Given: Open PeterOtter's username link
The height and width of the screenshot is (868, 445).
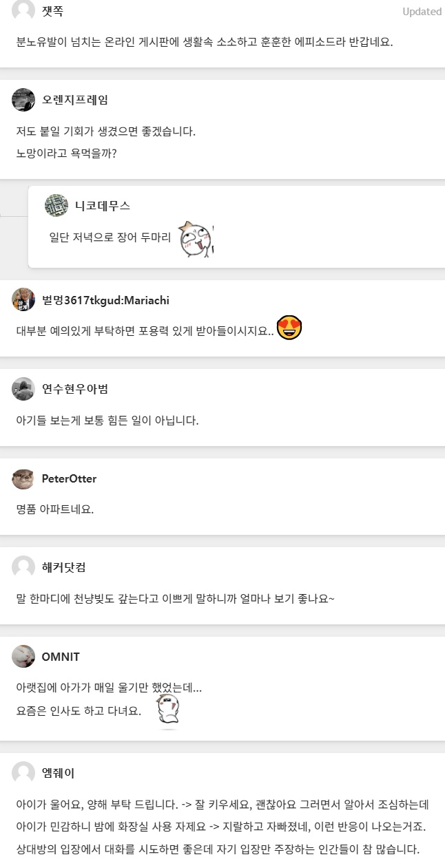Looking at the screenshot, I should click(69, 478).
